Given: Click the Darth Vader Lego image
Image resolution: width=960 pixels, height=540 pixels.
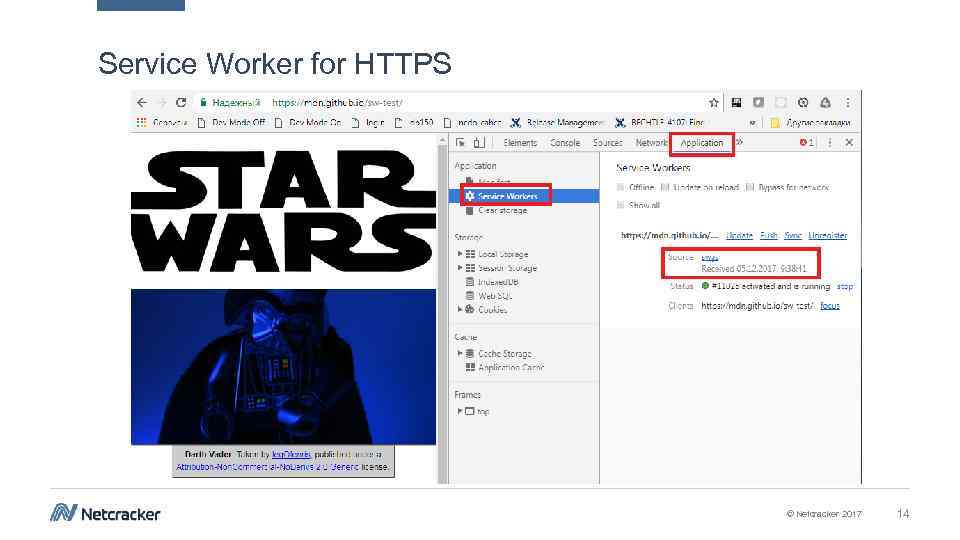Looking at the screenshot, I should tap(283, 367).
